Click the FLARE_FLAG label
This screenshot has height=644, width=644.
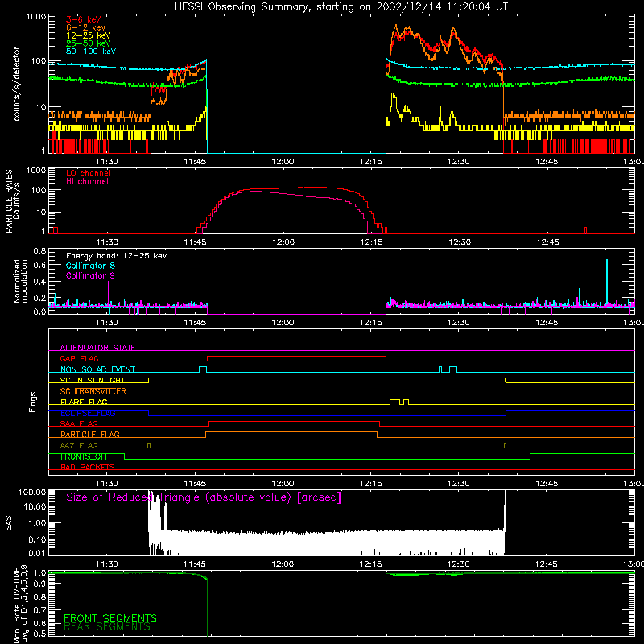coord(84,402)
